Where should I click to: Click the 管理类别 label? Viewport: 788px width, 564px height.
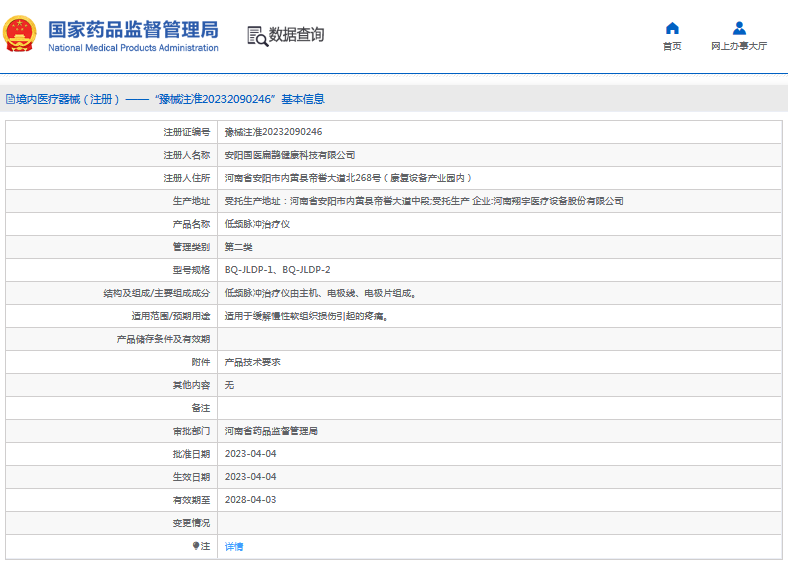click(x=191, y=247)
